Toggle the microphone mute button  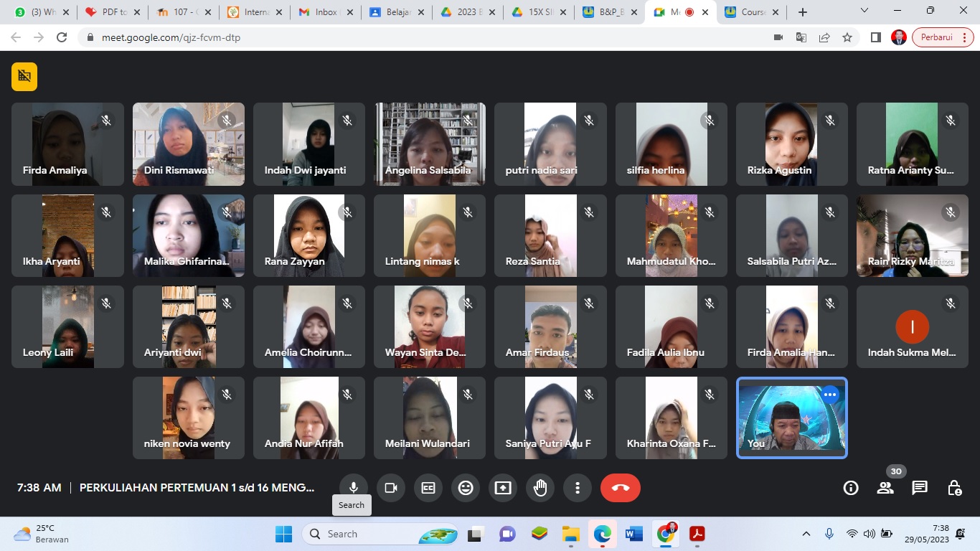point(353,488)
